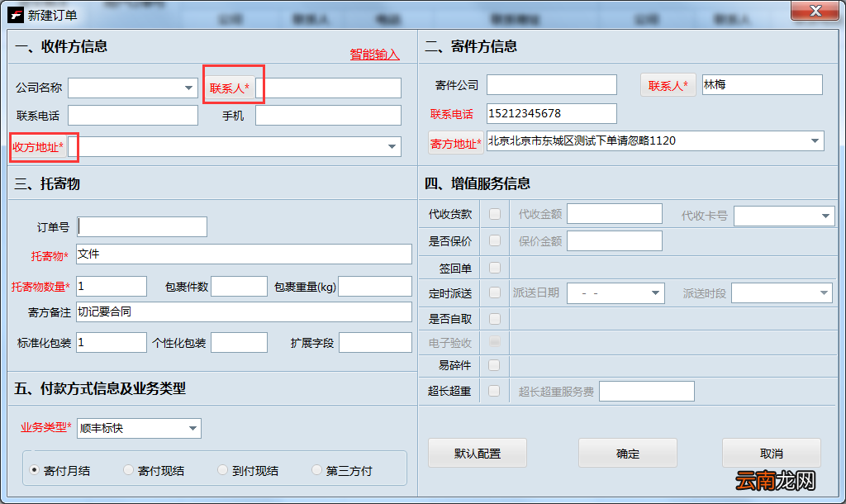Click the 超长超重服务费 input field
Image resolution: width=846 pixels, height=504 pixels.
point(647,392)
